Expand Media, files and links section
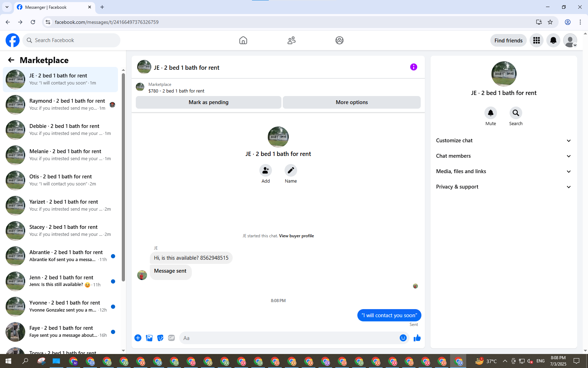The width and height of the screenshot is (588, 368). tap(504, 171)
